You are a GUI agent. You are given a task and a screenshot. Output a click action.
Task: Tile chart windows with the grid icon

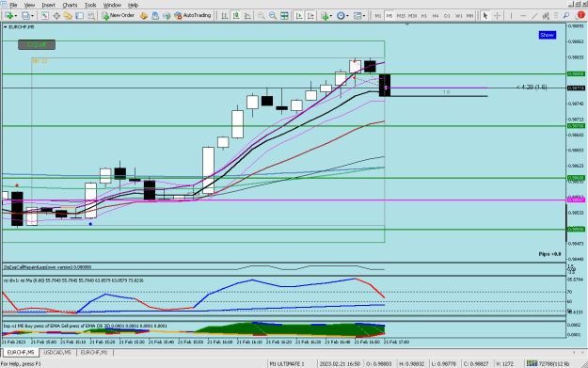285,16
